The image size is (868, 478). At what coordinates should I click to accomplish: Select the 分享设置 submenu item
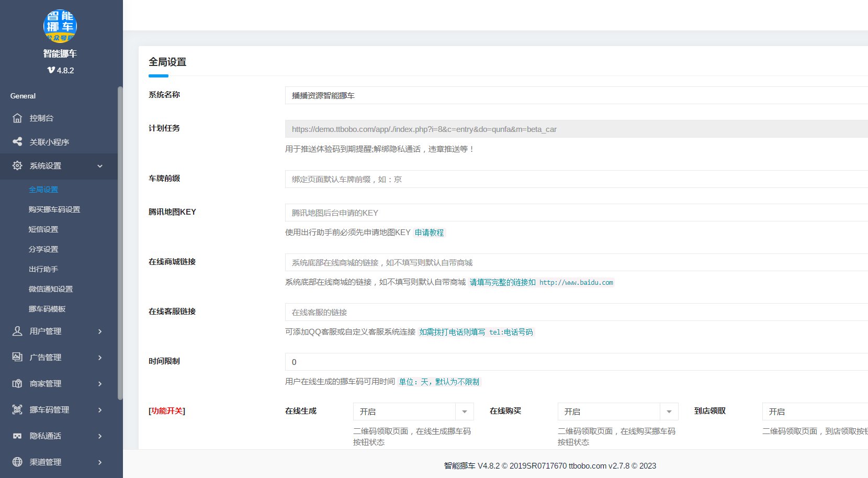pyautogui.click(x=43, y=249)
